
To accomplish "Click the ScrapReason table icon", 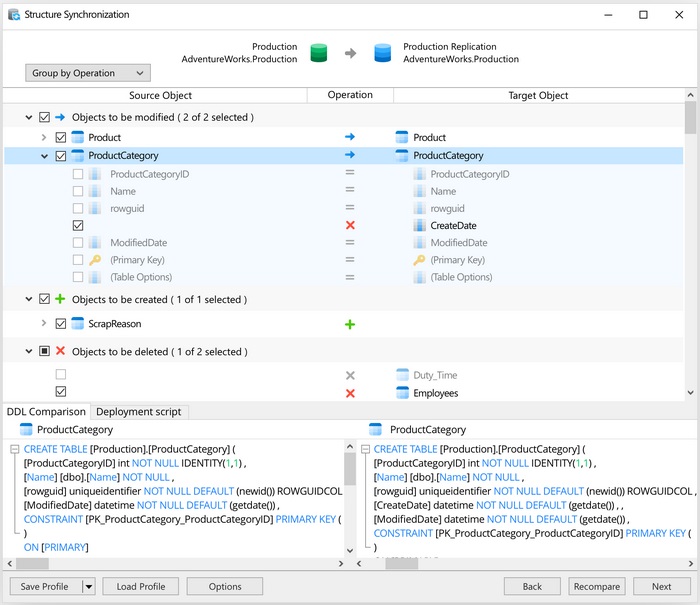I will pos(78,323).
